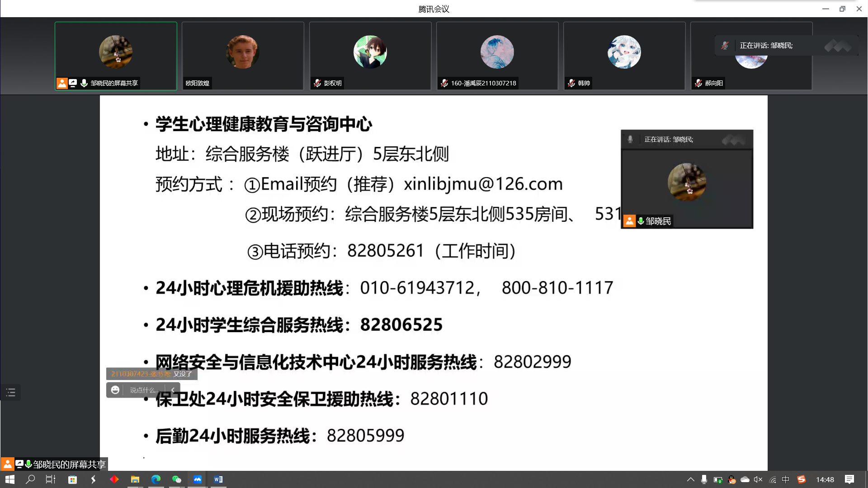Click 郝向阳's muted microphone icon
The width and height of the screenshot is (868, 488).
(698, 83)
